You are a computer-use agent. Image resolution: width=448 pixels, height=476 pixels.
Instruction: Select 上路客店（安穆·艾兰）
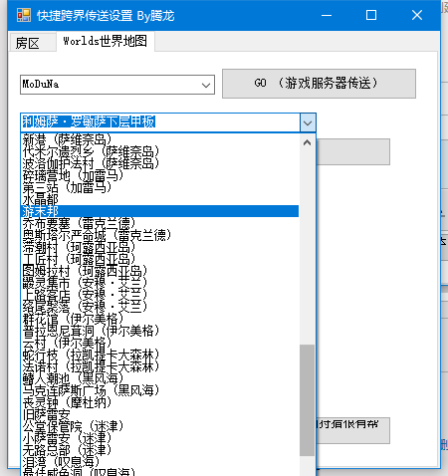(x=159, y=295)
